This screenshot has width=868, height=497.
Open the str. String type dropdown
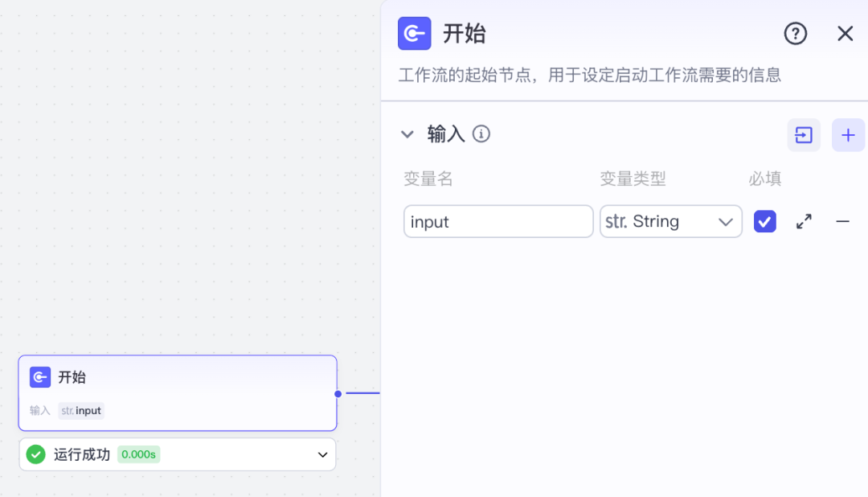pyautogui.click(x=670, y=221)
